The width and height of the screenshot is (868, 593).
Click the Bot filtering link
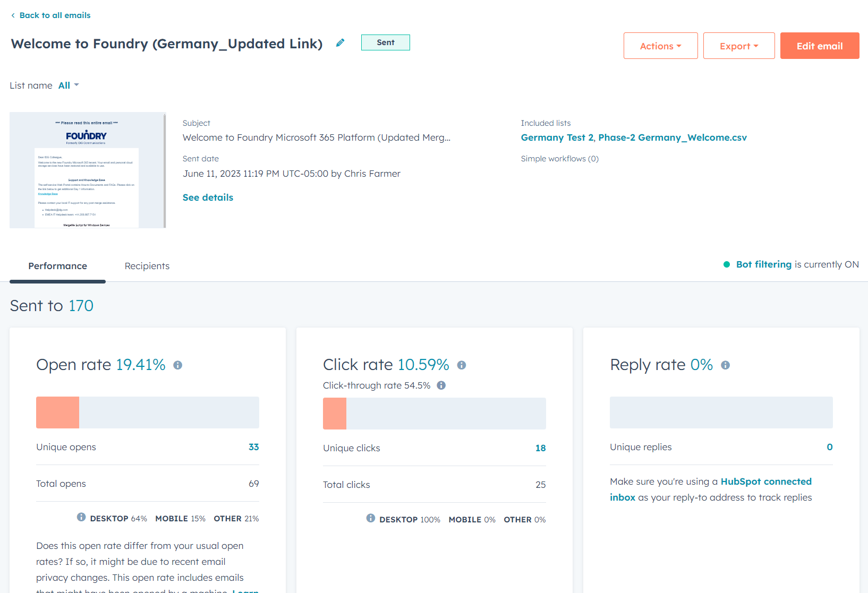pyautogui.click(x=764, y=264)
